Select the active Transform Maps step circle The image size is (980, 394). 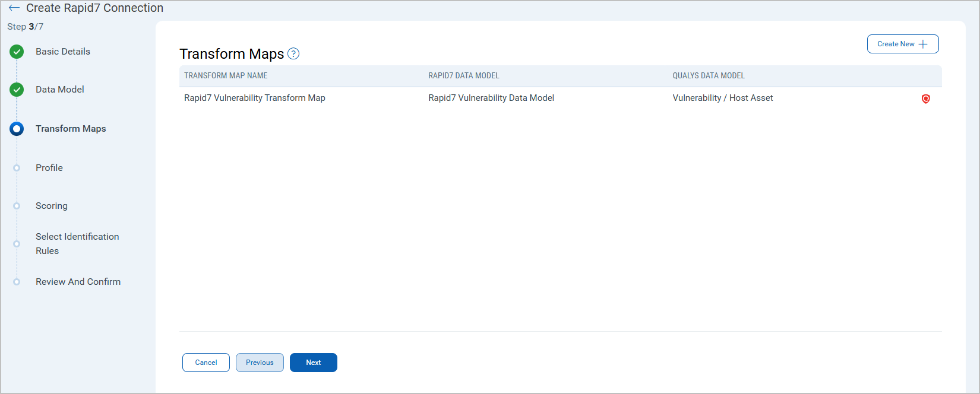tap(17, 129)
